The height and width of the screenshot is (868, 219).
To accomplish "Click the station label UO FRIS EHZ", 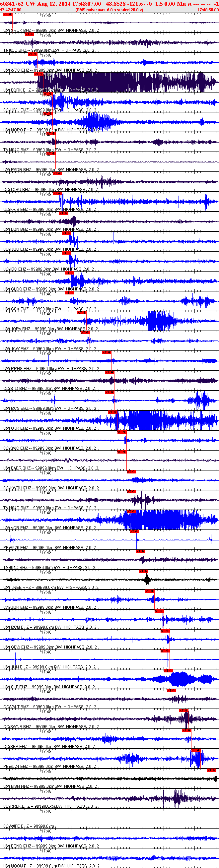I will pos(16,210).
